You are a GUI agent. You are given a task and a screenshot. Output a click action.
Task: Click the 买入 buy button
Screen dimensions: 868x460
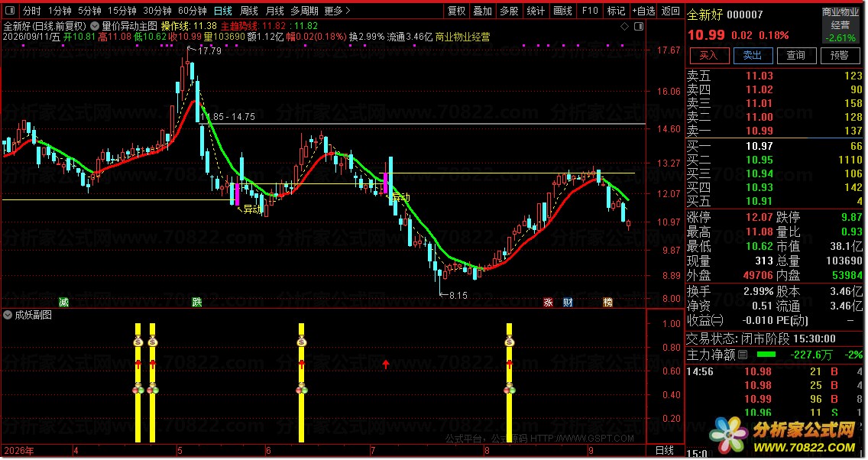pos(709,55)
